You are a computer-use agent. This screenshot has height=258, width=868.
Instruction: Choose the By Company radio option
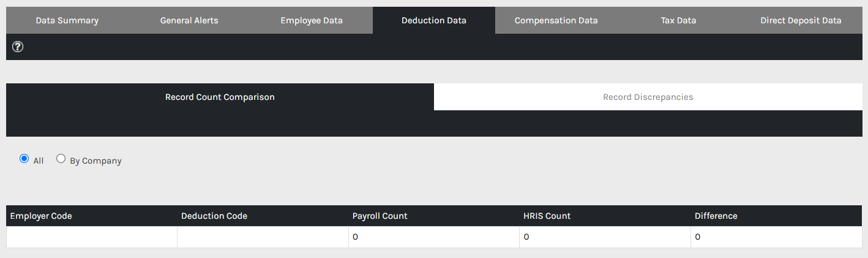61,159
